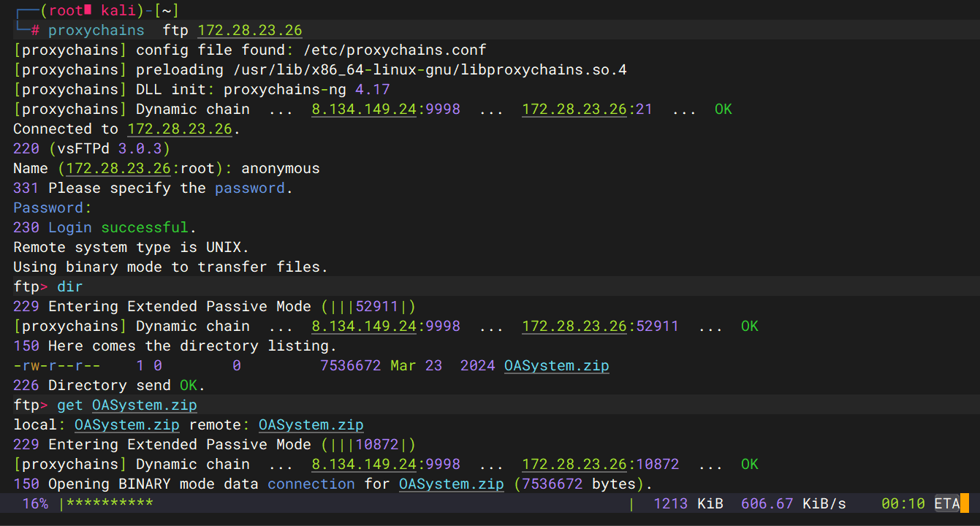The image size is (980, 526).
Task: Click the 172.28.23.26:21 target address link
Action: coord(574,110)
